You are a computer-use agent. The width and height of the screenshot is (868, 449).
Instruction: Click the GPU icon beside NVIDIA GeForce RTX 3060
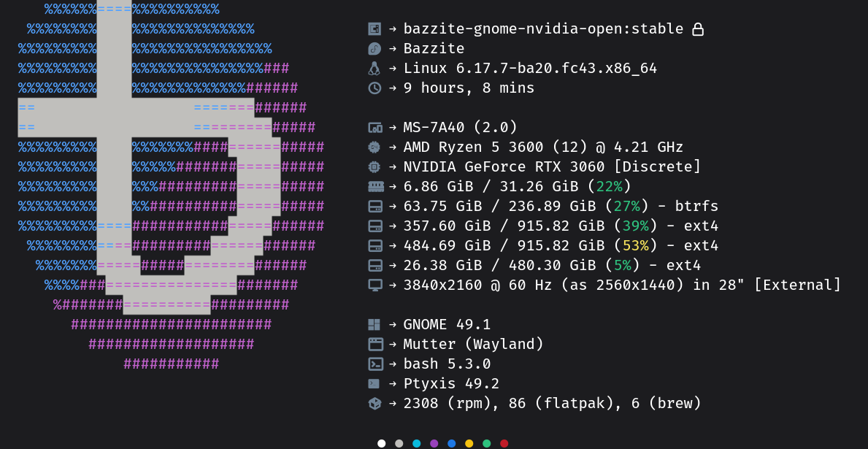point(375,166)
